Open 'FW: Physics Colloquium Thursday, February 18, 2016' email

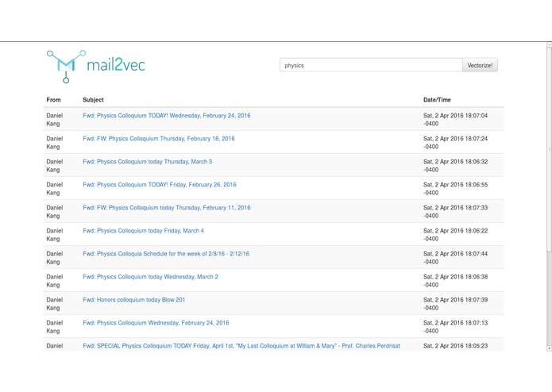click(x=159, y=139)
